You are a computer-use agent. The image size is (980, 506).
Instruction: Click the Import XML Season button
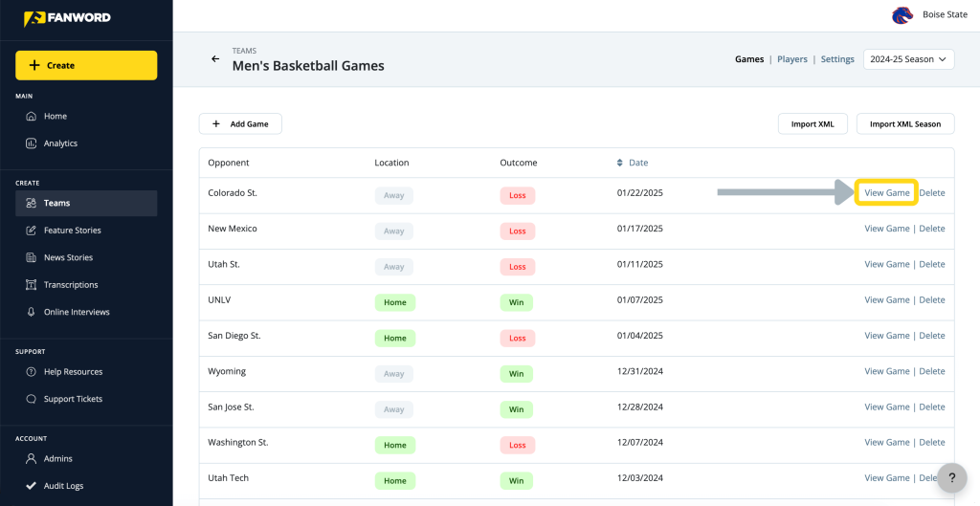pyautogui.click(x=905, y=123)
